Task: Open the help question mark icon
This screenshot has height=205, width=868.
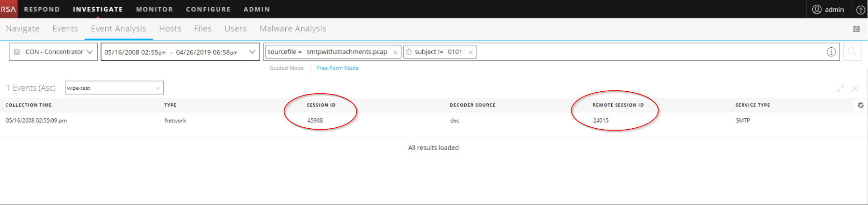Action: pos(860,9)
